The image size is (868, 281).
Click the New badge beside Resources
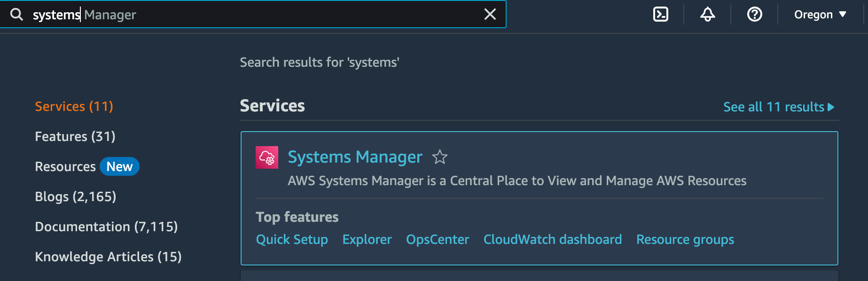pos(119,166)
